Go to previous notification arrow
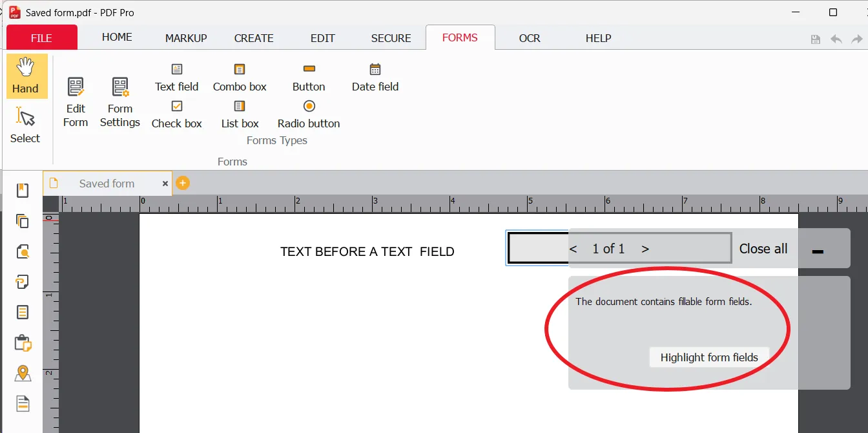Viewport: 868px width, 433px height. (x=573, y=249)
